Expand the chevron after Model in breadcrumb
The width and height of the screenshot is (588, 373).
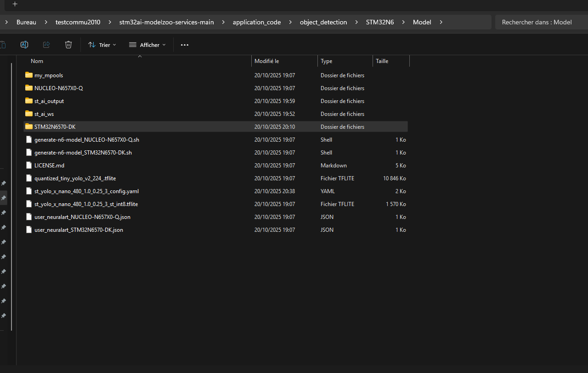(441, 22)
